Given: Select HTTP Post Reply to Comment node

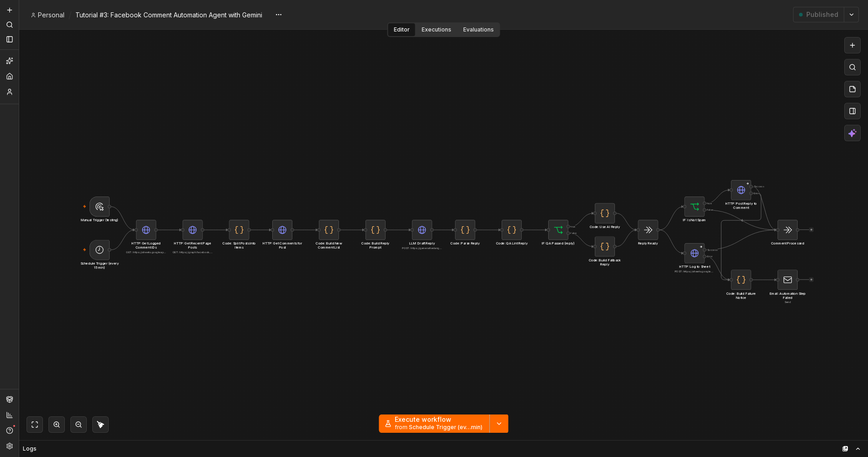Looking at the screenshot, I should (x=741, y=190).
